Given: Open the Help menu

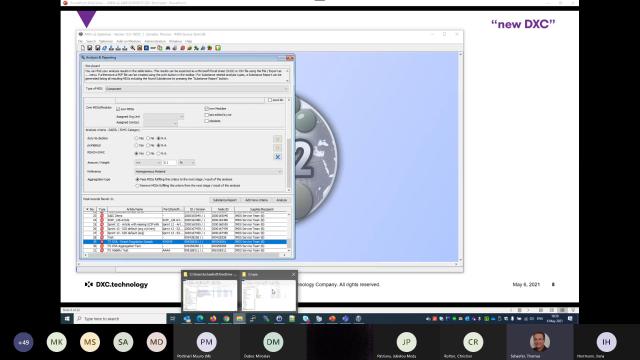Looking at the screenshot, I should tap(188, 41).
